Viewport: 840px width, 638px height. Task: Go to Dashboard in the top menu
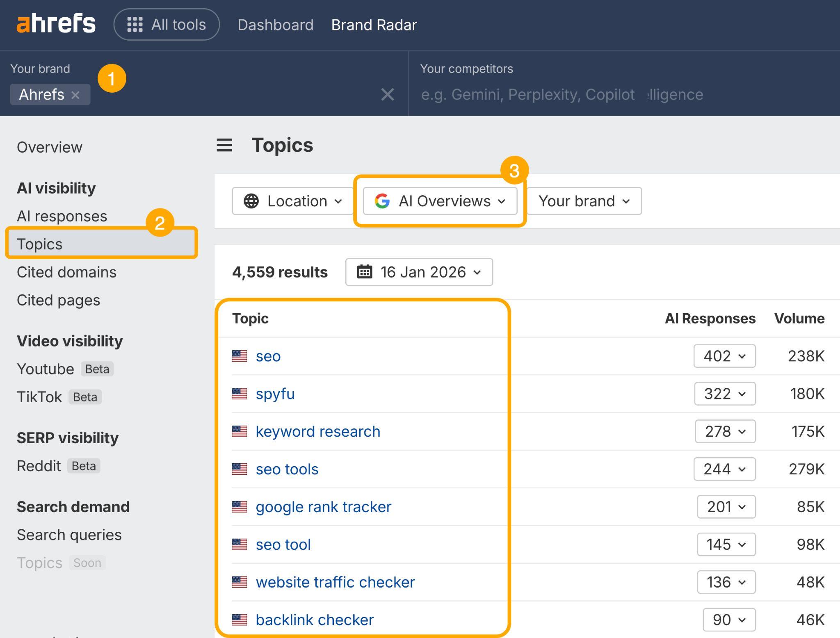[275, 25]
